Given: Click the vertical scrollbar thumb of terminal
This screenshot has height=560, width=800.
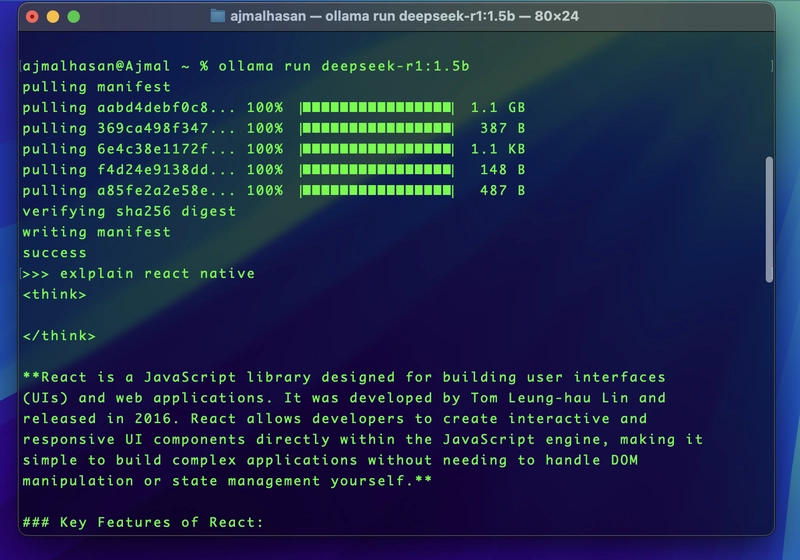Looking at the screenshot, I should [769, 219].
